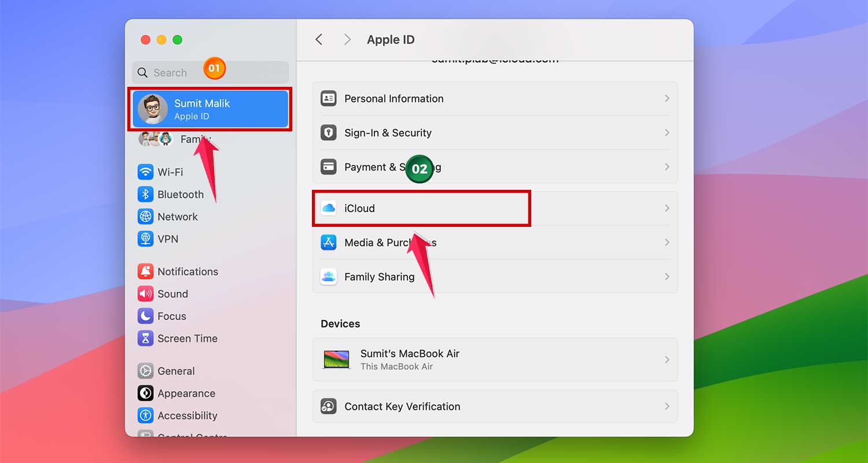Open Sound settings via the speaker icon
The width and height of the screenshot is (868, 463).
click(145, 293)
